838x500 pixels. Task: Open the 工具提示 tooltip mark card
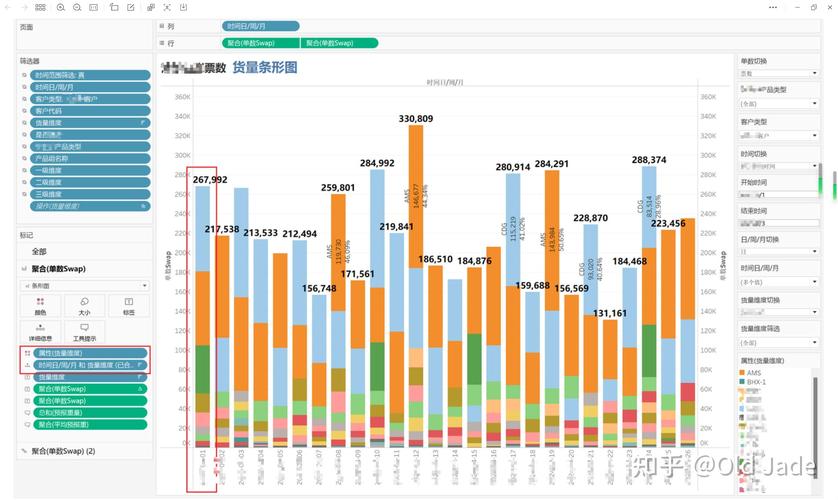point(84,332)
